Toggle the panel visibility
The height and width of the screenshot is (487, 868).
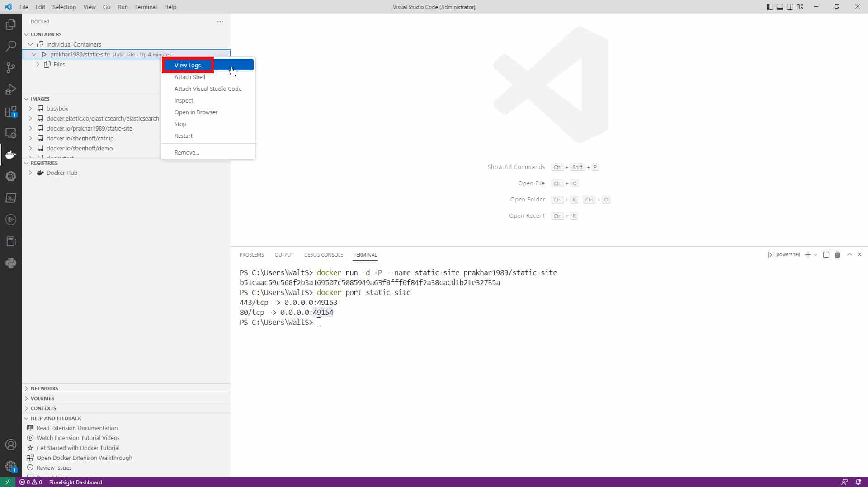click(x=780, y=7)
